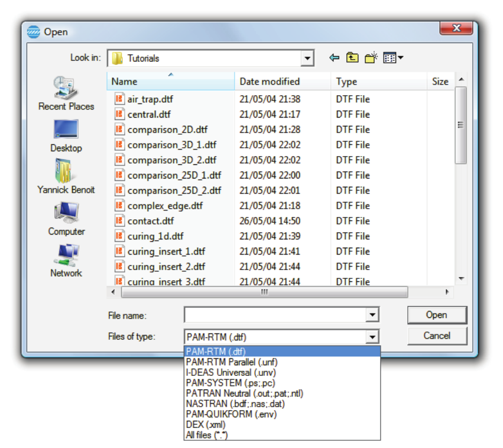The height and width of the screenshot is (448, 503).
Task: Choose PAM-SYSTEM (.ps;.pc) file type
Action: pos(283,383)
